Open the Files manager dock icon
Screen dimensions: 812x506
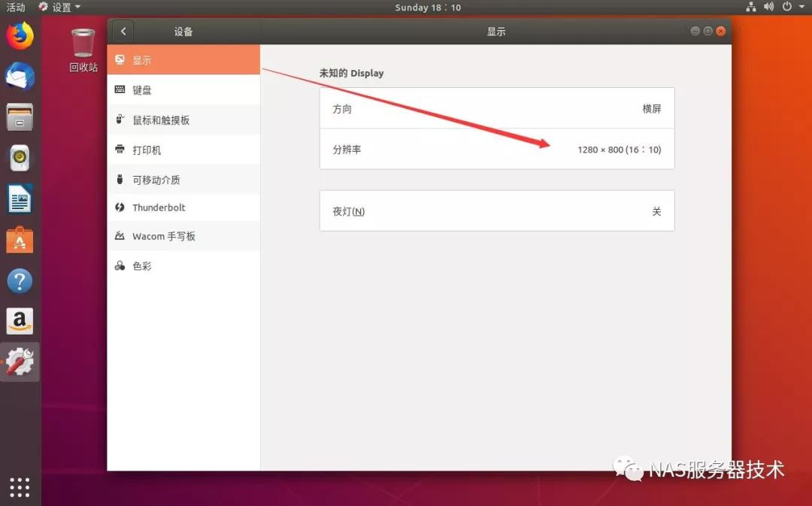tap(20, 117)
